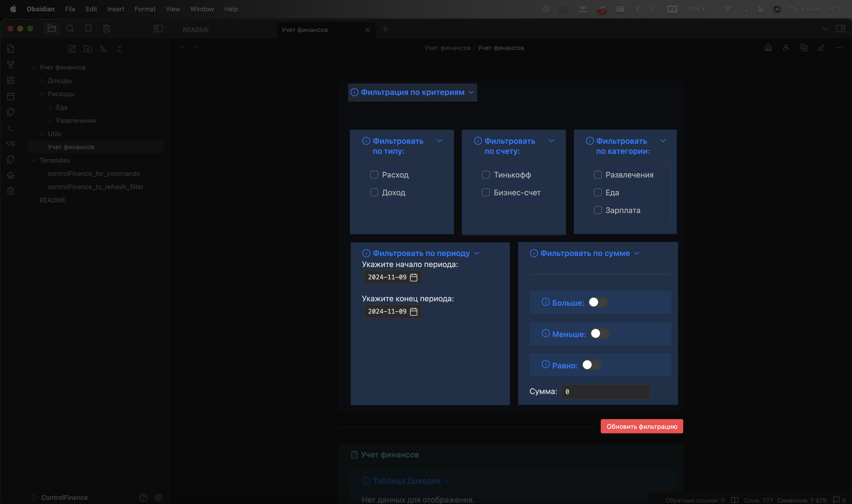The image size is (852, 504).
Task: Click the bookmarks icon
Action: (x=88, y=29)
